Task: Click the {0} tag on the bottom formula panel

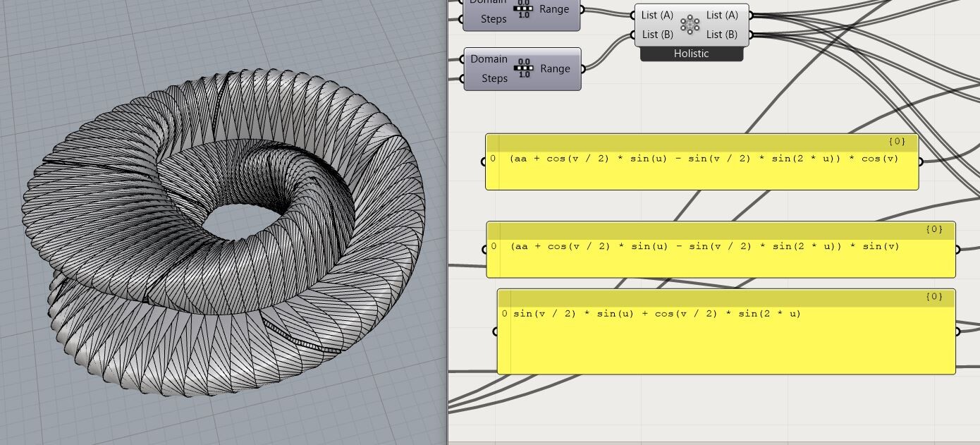Action: click(934, 296)
